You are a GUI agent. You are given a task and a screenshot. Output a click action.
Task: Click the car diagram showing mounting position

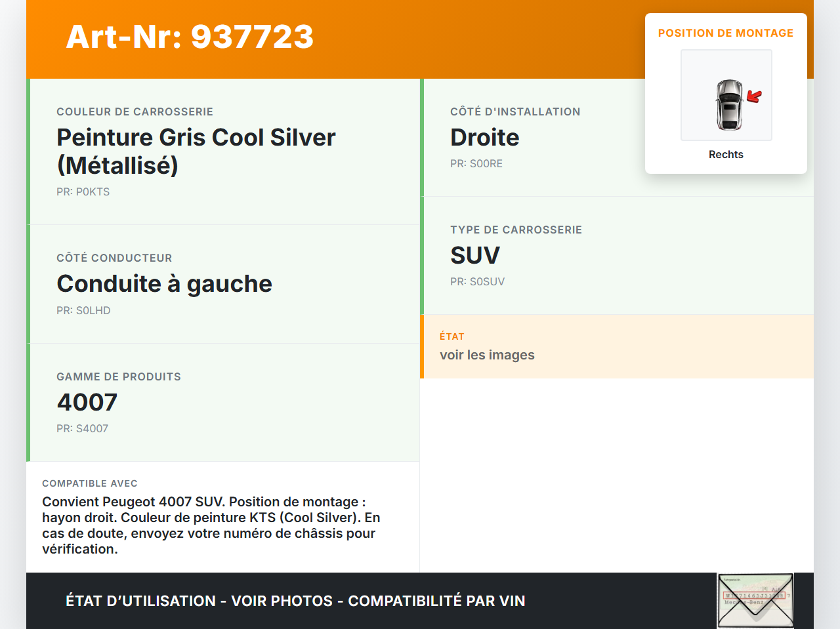coord(726,94)
